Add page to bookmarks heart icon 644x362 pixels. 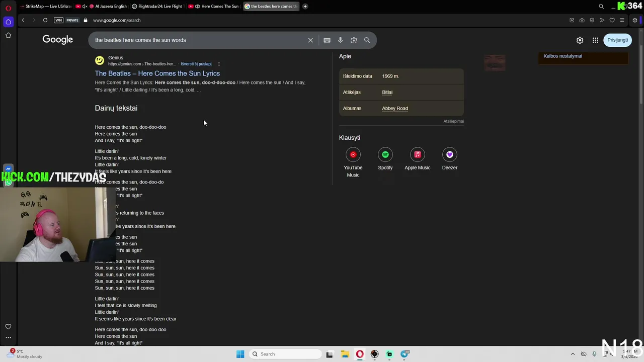tap(612, 20)
